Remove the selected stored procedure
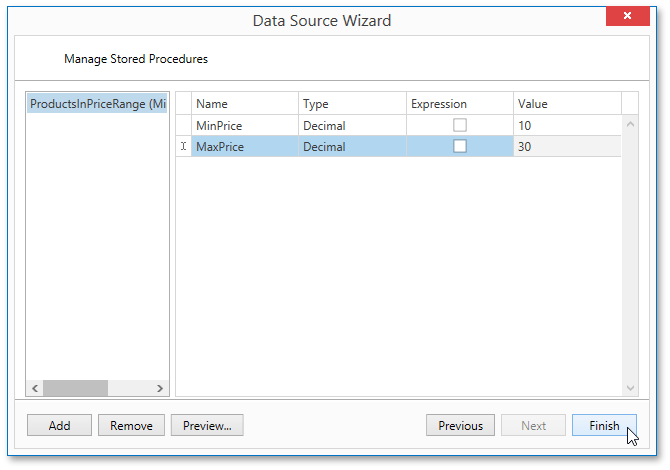This screenshot has height=470, width=670. 131,425
